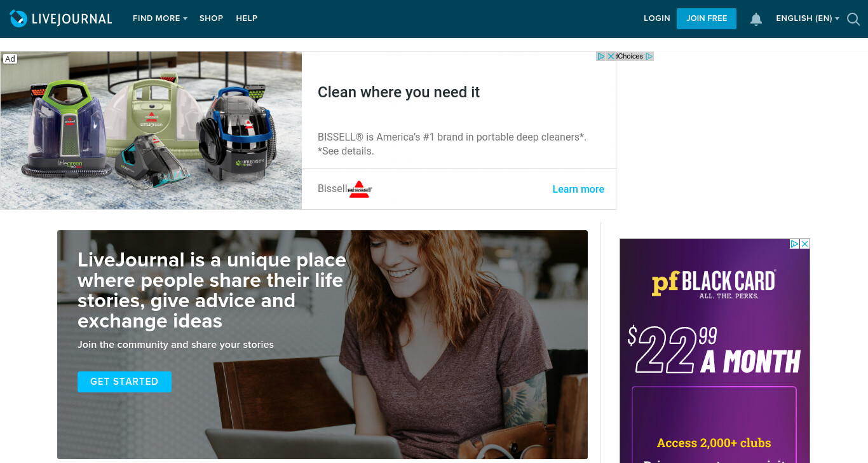
Task: Open search with the magnifier icon
Action: coord(853,19)
